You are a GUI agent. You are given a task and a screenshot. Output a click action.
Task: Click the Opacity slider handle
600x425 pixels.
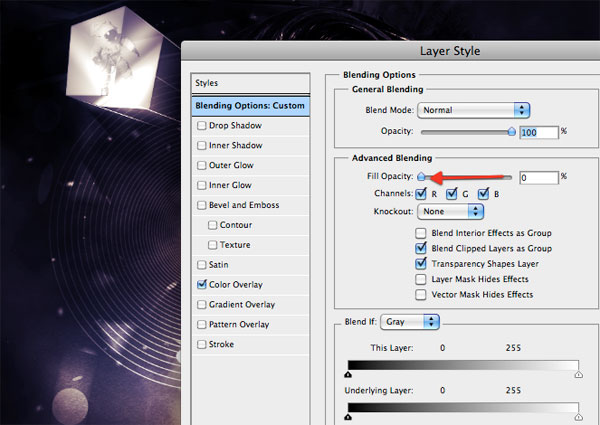click(x=512, y=132)
